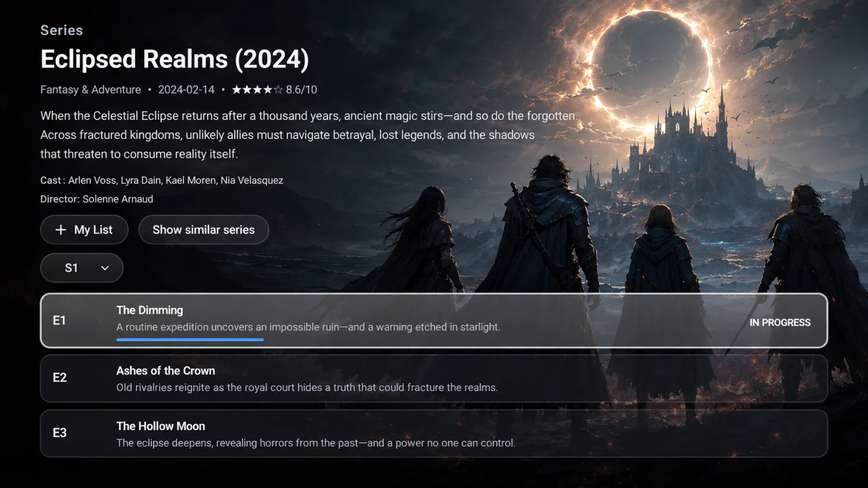The height and width of the screenshot is (488, 868).
Task: Click the title Eclipsed Realms (2024)
Action: [x=175, y=59]
